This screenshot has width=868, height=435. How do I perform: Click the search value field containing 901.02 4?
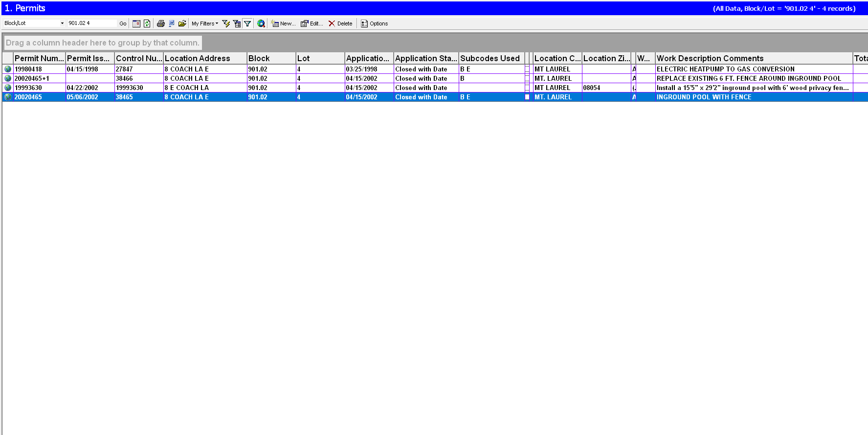pyautogui.click(x=92, y=23)
